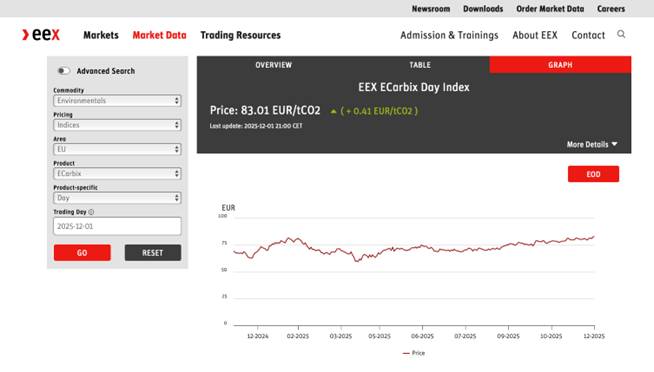Open the Trading Resources menu
This screenshot has height=372, width=654.
click(241, 35)
